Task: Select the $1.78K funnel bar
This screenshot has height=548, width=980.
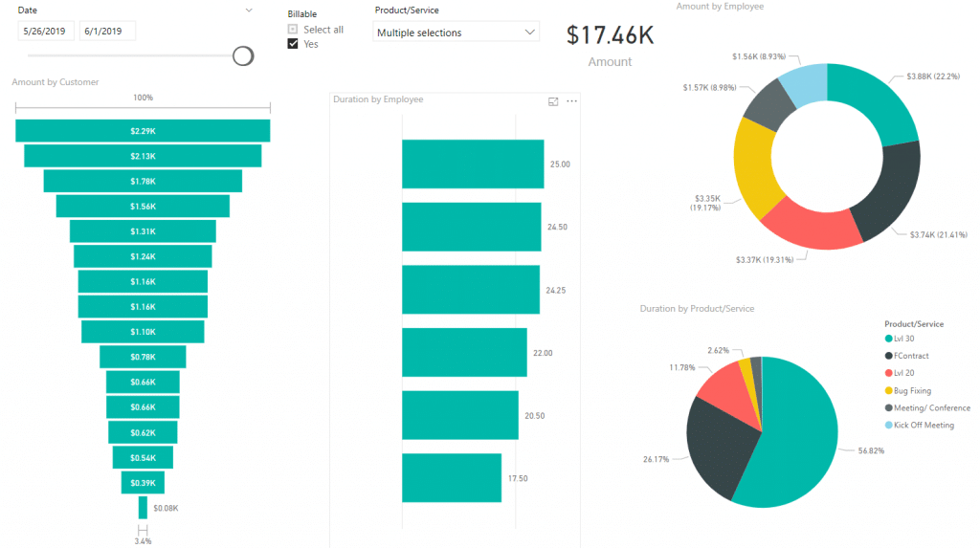Action: [x=143, y=181]
